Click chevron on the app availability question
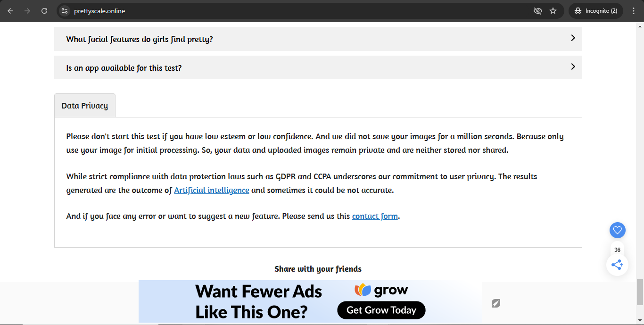This screenshot has height=325, width=644. (573, 67)
